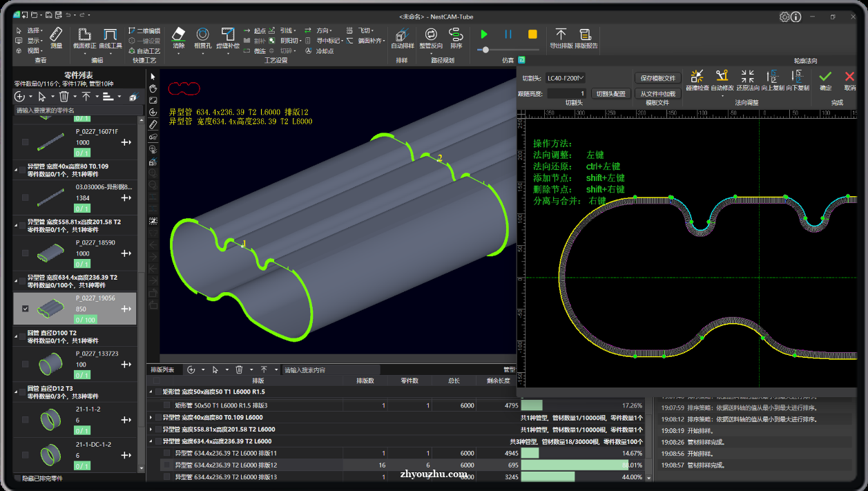Open the settings gear in title bar
The height and width of the screenshot is (491, 868).
(784, 17)
